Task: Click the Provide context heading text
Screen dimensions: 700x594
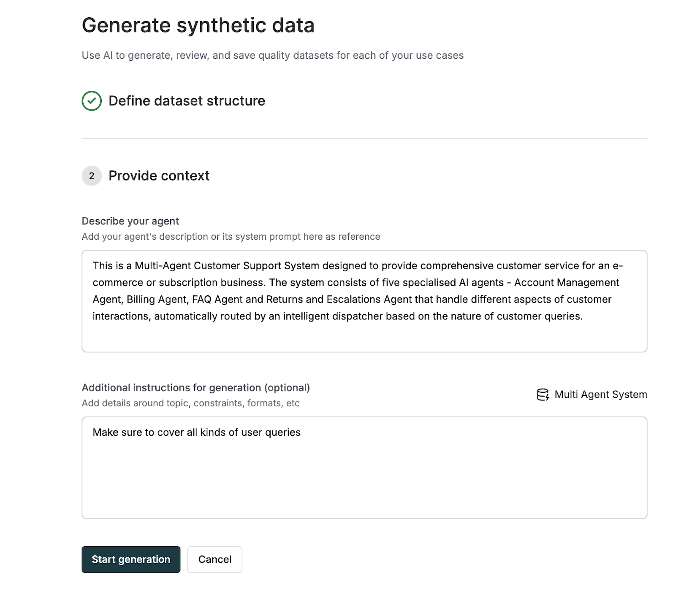Action: click(x=159, y=176)
